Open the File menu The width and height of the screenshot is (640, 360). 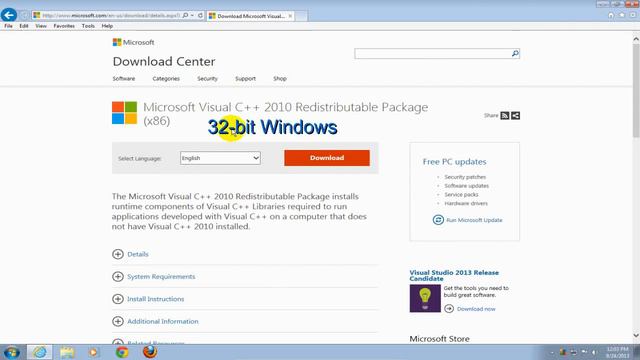[8, 26]
